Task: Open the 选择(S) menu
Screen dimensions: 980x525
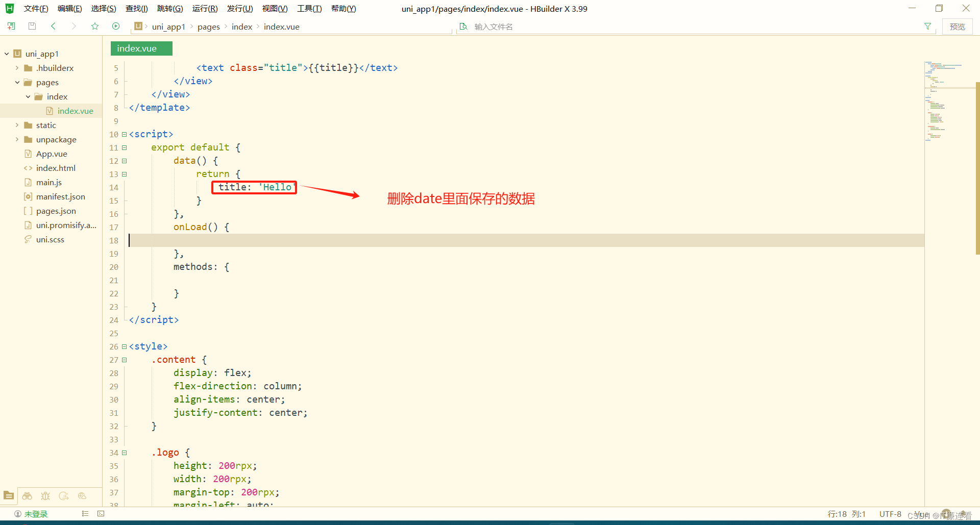Action: (x=104, y=9)
